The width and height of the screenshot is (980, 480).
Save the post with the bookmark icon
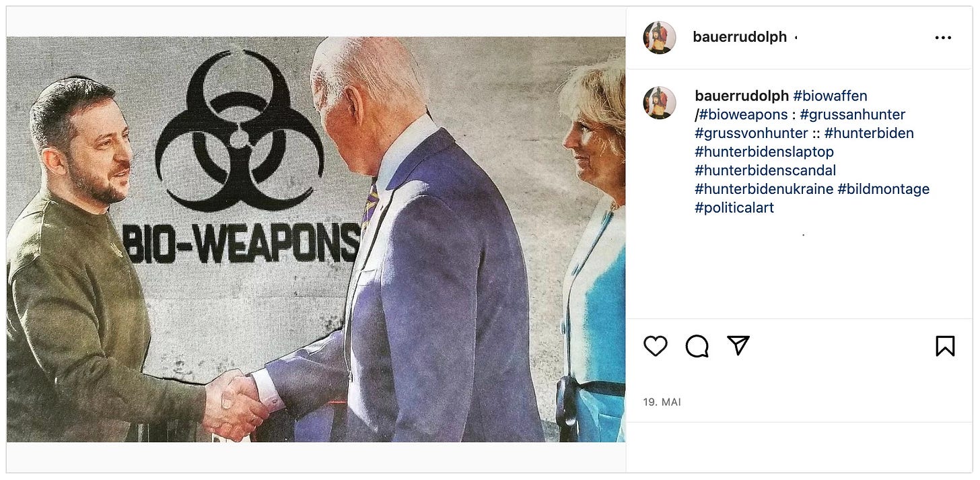click(945, 346)
